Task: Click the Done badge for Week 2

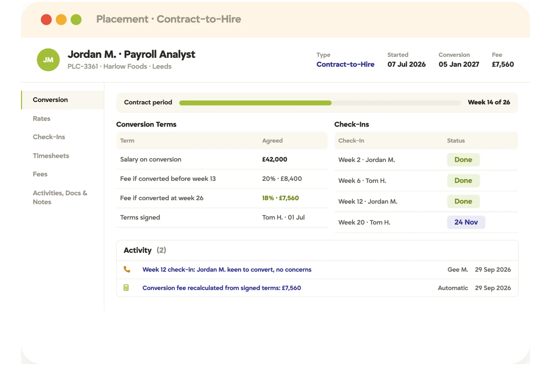Action: 463,160
